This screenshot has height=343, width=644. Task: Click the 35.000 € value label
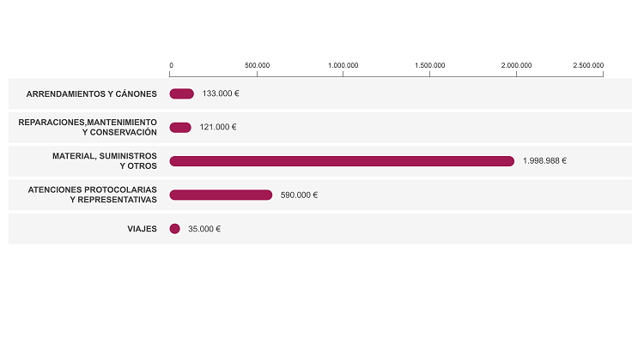[x=204, y=229]
